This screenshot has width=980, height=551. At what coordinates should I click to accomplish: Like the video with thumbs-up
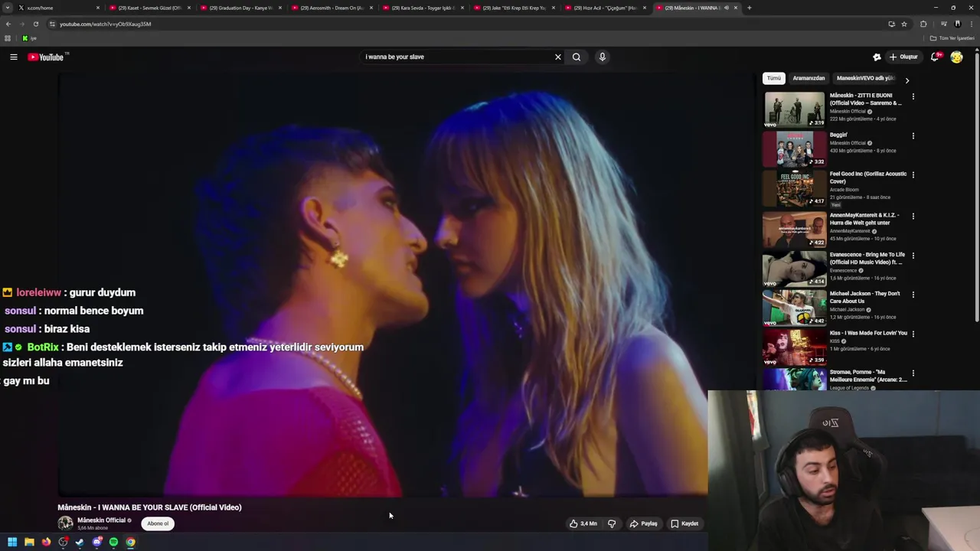pyautogui.click(x=583, y=523)
